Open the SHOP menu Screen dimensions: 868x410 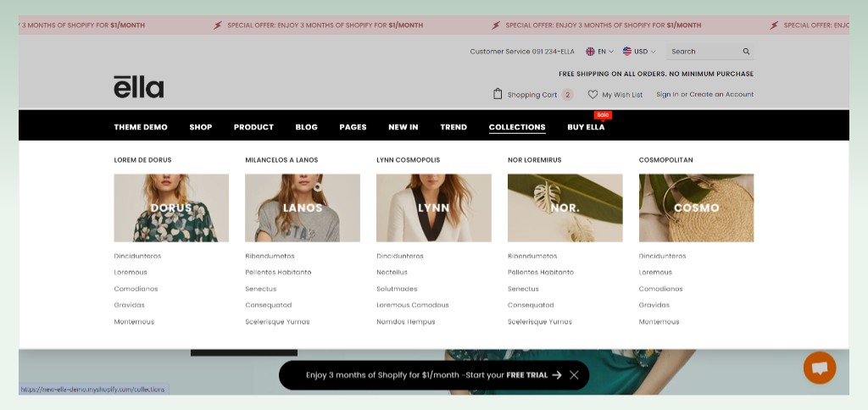(x=200, y=127)
